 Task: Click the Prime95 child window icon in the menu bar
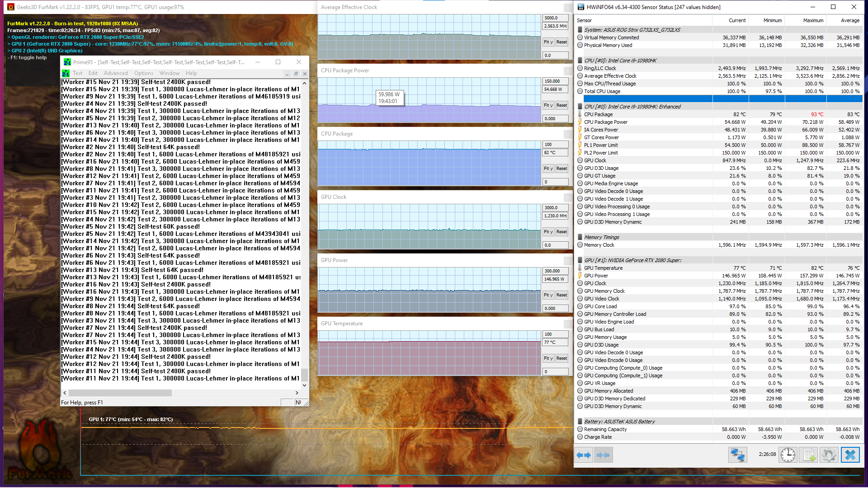click(x=66, y=73)
